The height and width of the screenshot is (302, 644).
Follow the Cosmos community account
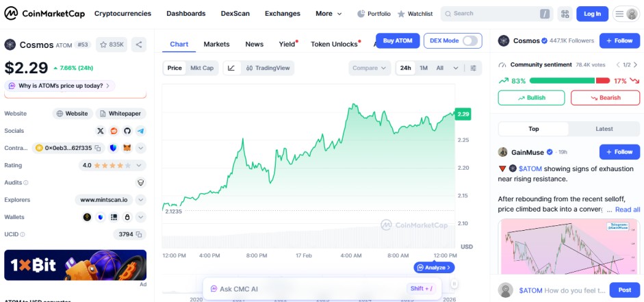pyautogui.click(x=619, y=40)
